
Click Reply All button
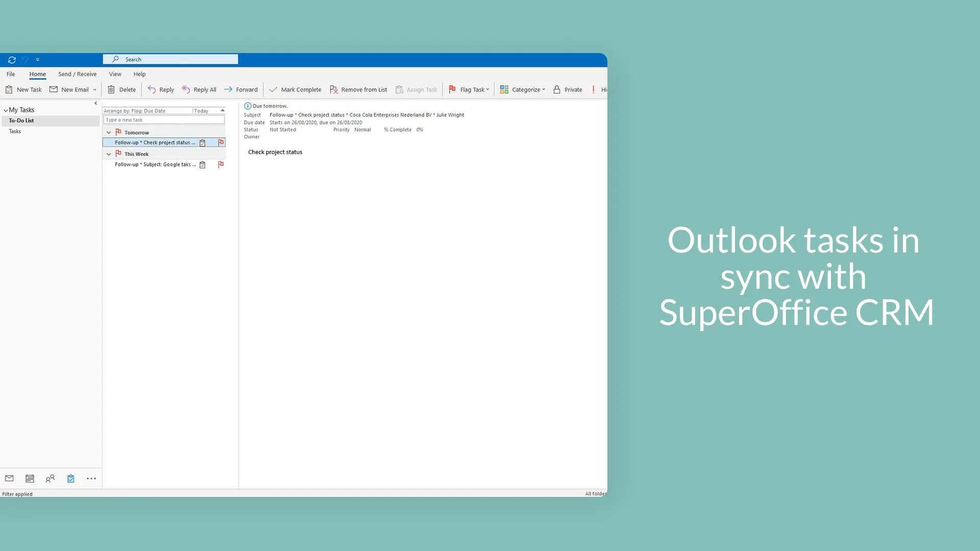coord(199,90)
